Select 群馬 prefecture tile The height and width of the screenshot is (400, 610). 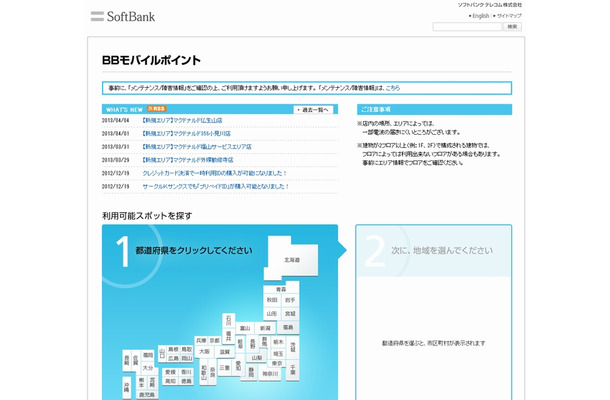click(x=265, y=342)
